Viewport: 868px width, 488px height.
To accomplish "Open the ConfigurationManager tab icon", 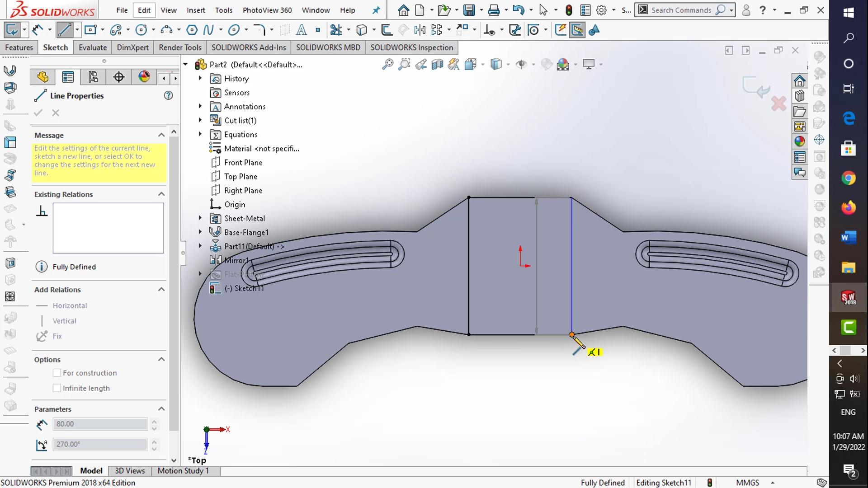I will click(93, 77).
